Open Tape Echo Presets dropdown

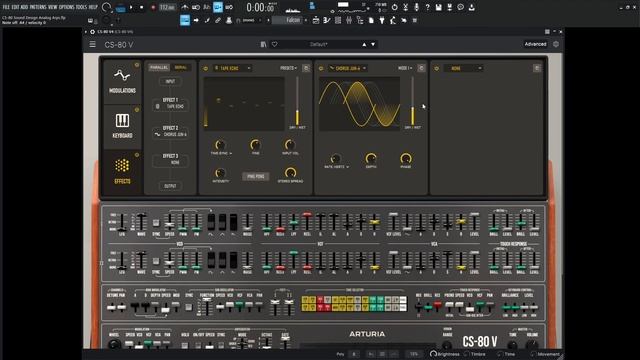288,68
